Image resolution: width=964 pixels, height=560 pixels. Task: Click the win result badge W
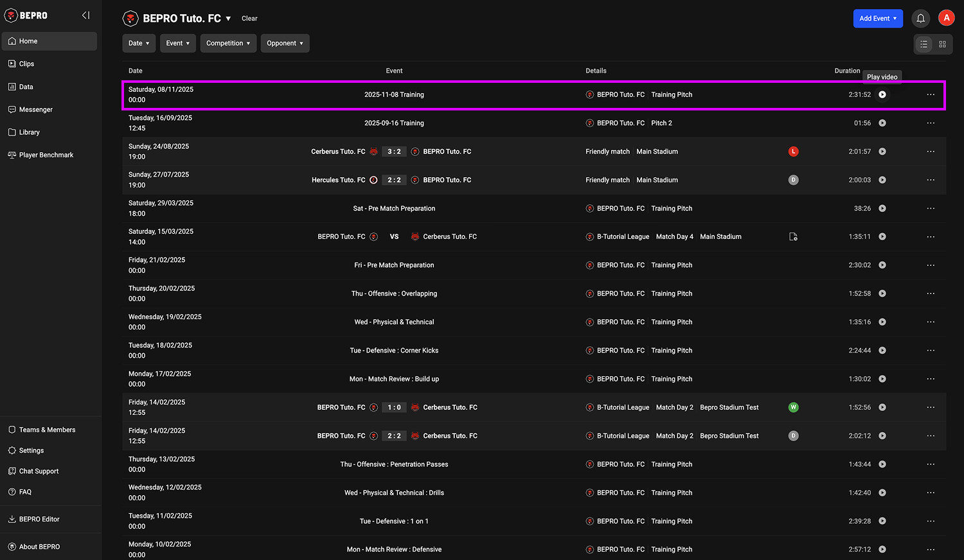[793, 407]
